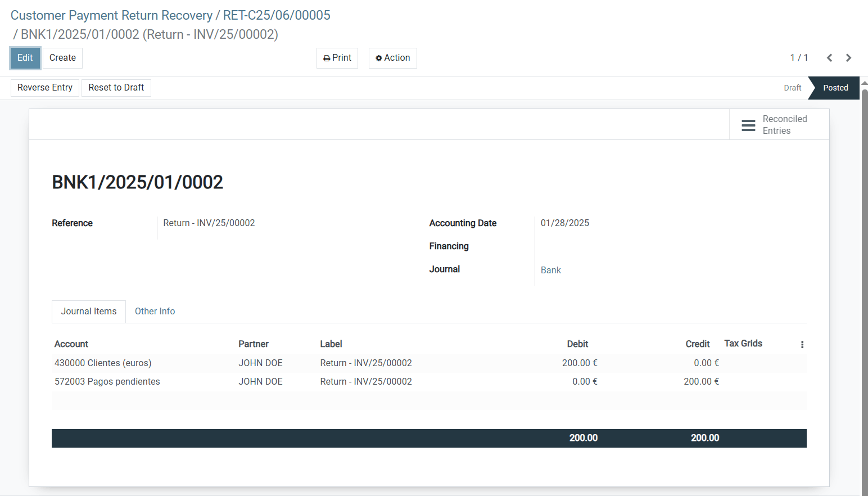Switch to the Other Info tab
The image size is (868, 496).
coord(155,311)
